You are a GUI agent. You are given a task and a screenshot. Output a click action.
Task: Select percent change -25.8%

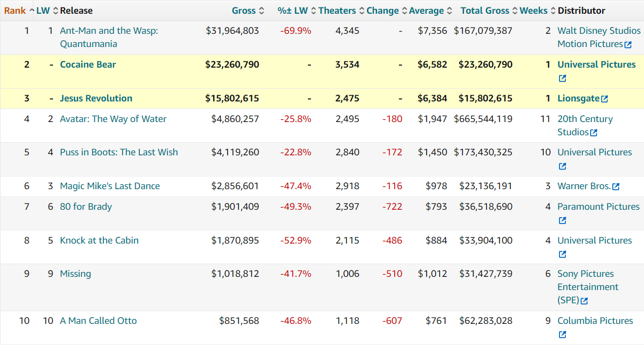pyautogui.click(x=296, y=119)
